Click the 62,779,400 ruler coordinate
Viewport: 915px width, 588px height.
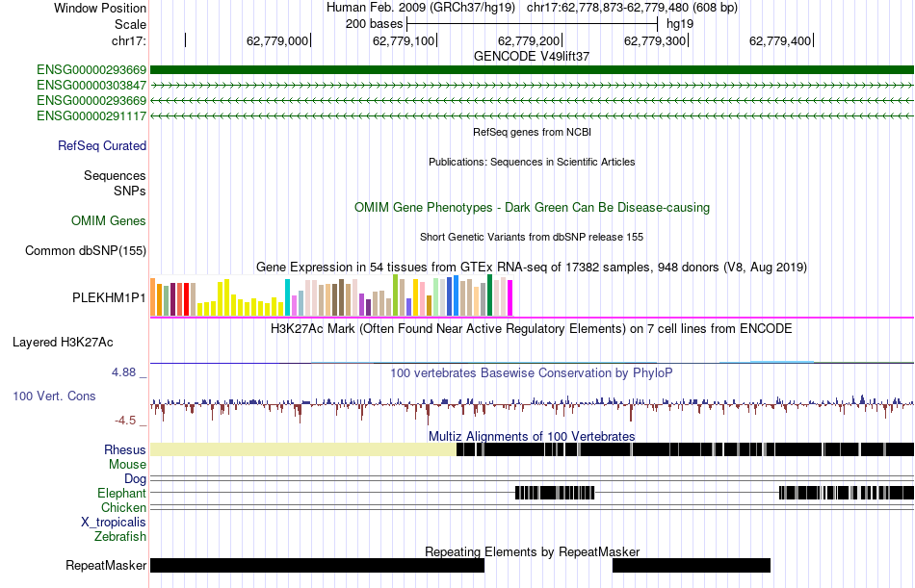[x=780, y=40]
